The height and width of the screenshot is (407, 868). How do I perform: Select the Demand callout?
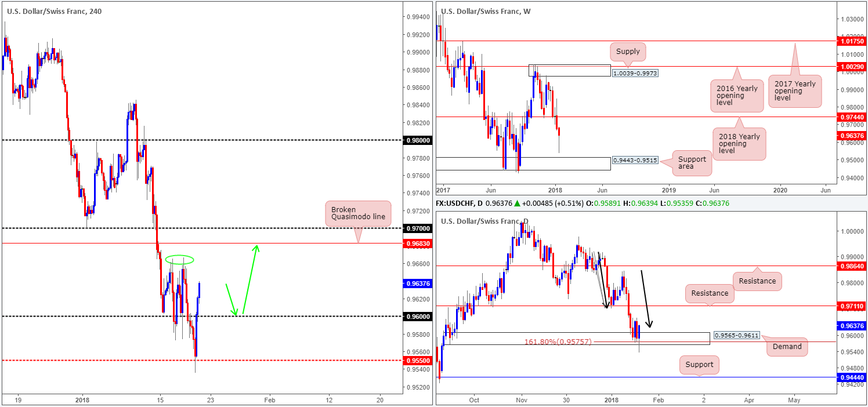click(x=787, y=347)
